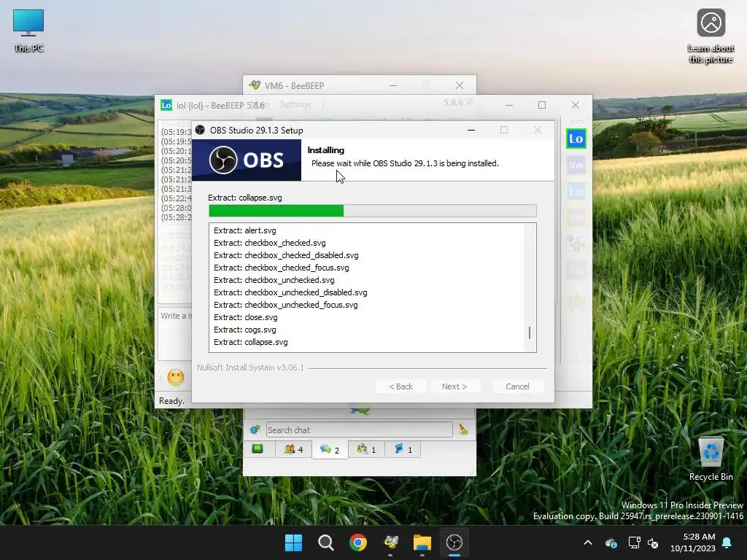The image size is (747, 560).
Task: Launch Google Chrome from the taskbar
Action: (357, 542)
